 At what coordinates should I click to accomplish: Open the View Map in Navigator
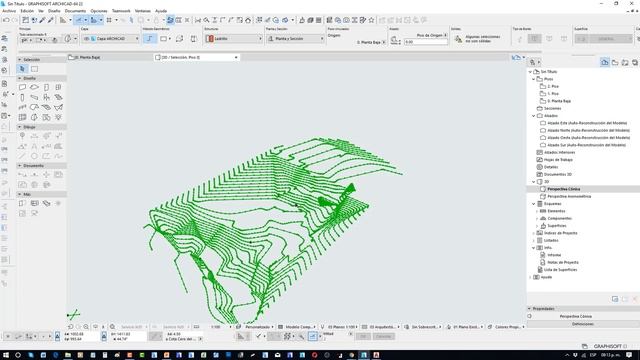(x=615, y=62)
